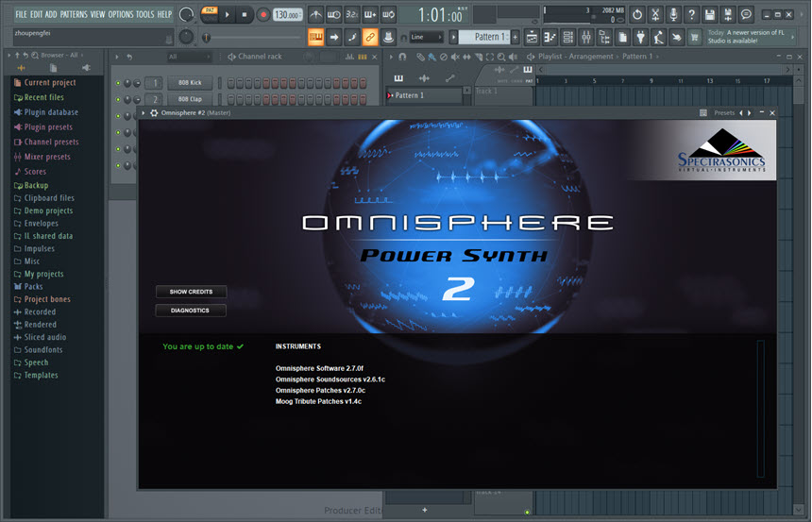Toggle the metronome icon
Viewport: 812px width, 522px height.
(316, 14)
